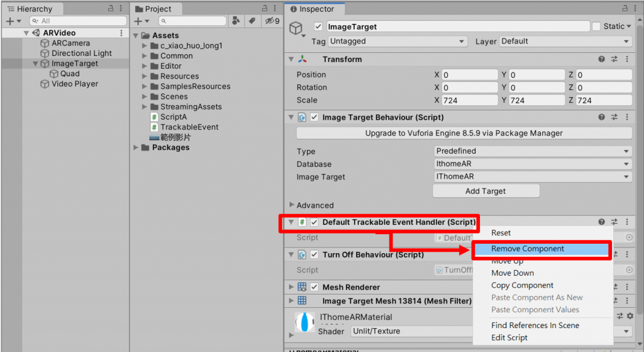The height and width of the screenshot is (352, 644).
Task: Open Transform component preset settings icon
Action: [614, 59]
